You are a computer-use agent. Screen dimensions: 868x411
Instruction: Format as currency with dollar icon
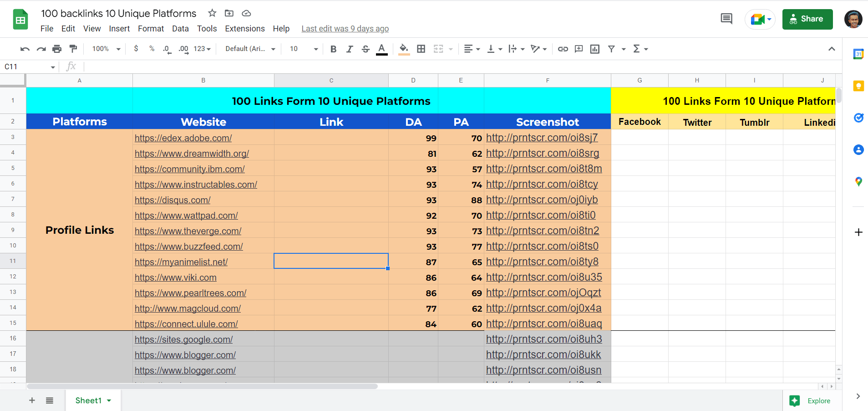point(136,49)
